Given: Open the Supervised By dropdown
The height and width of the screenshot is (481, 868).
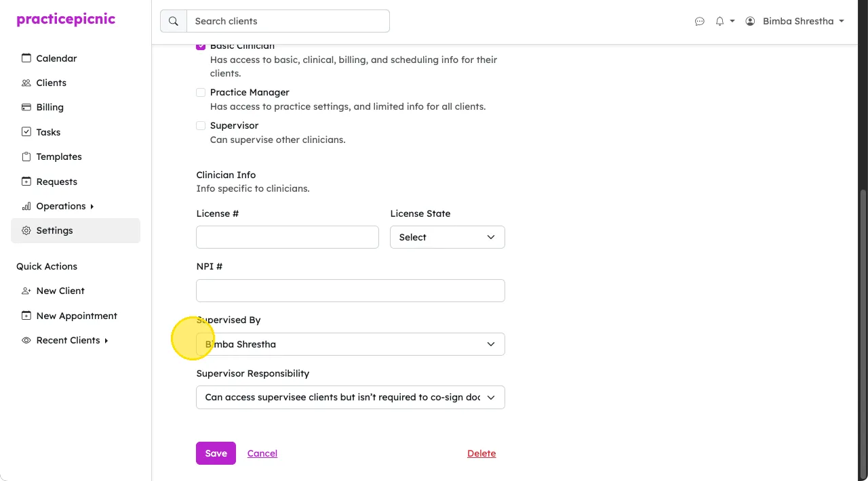Looking at the screenshot, I should [x=351, y=344].
